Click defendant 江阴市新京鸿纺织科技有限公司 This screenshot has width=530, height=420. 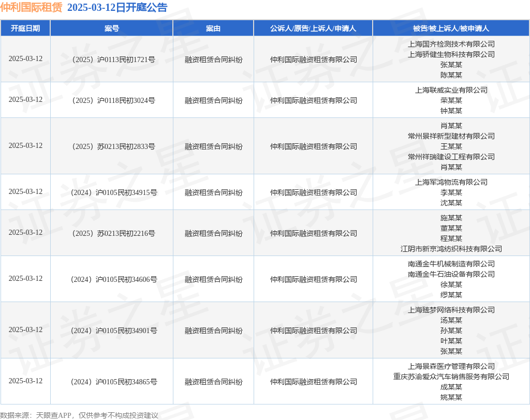coord(451,249)
